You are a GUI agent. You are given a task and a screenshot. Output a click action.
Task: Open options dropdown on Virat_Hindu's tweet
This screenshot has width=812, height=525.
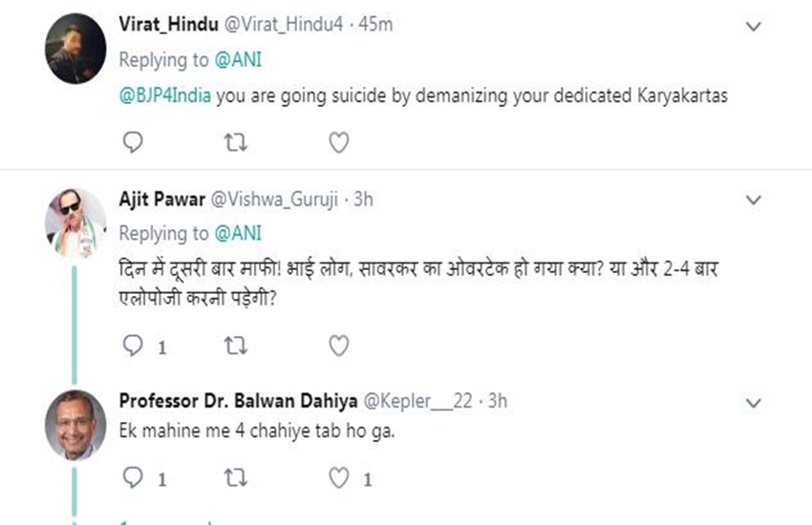click(x=754, y=26)
